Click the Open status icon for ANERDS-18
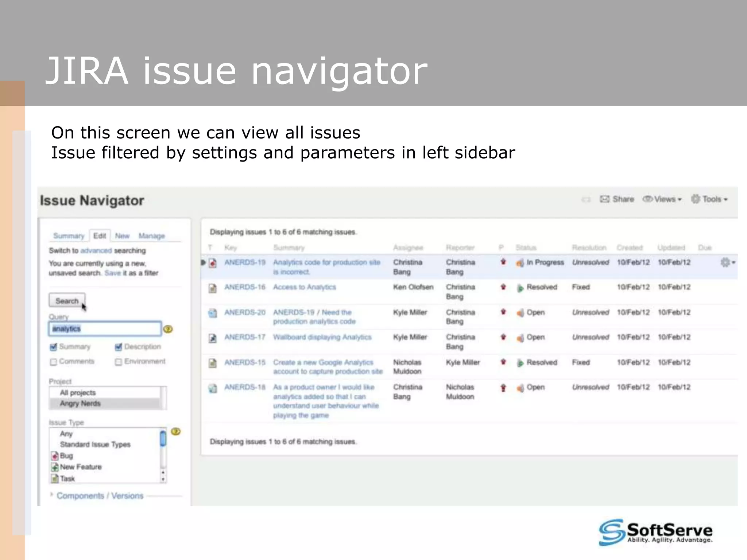Screen dimensions: 747x560 point(520,388)
